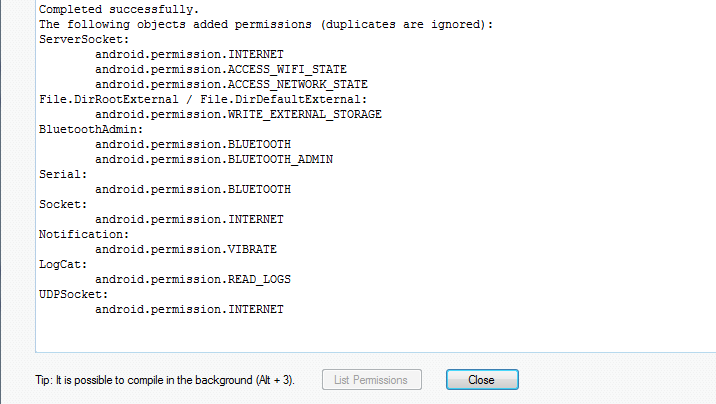Click the ACCESS_WIFI_STATE permission line
Screen dimensions: 716x404
[220, 69]
